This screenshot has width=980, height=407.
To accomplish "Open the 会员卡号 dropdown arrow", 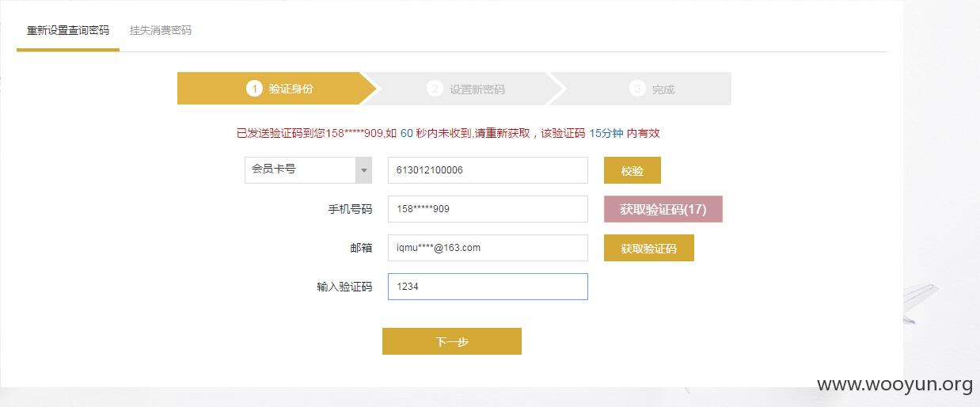I will (363, 170).
